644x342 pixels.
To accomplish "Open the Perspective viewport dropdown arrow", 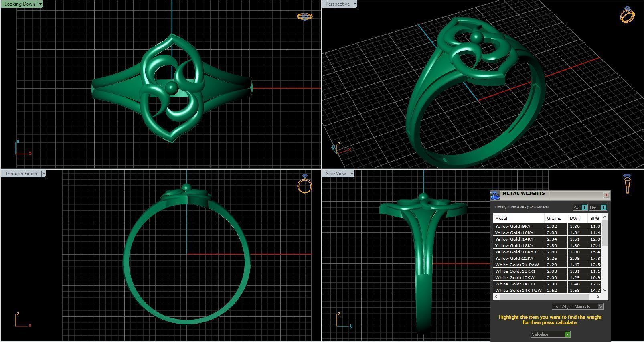I will (355, 4).
